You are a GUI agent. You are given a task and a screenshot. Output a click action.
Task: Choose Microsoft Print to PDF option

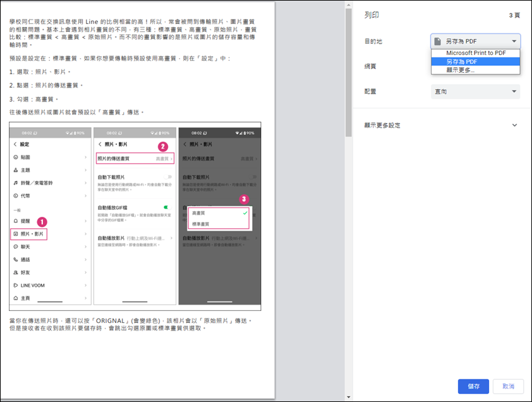point(475,53)
